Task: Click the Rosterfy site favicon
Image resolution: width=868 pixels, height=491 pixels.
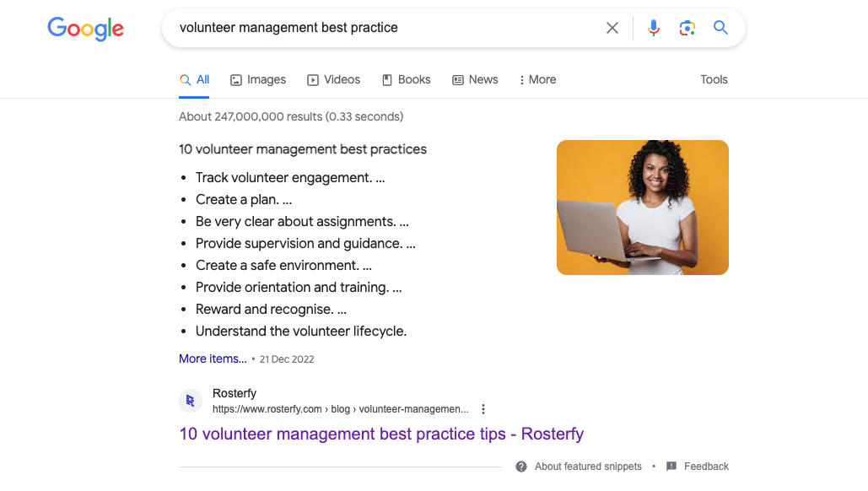Action: [x=191, y=401]
